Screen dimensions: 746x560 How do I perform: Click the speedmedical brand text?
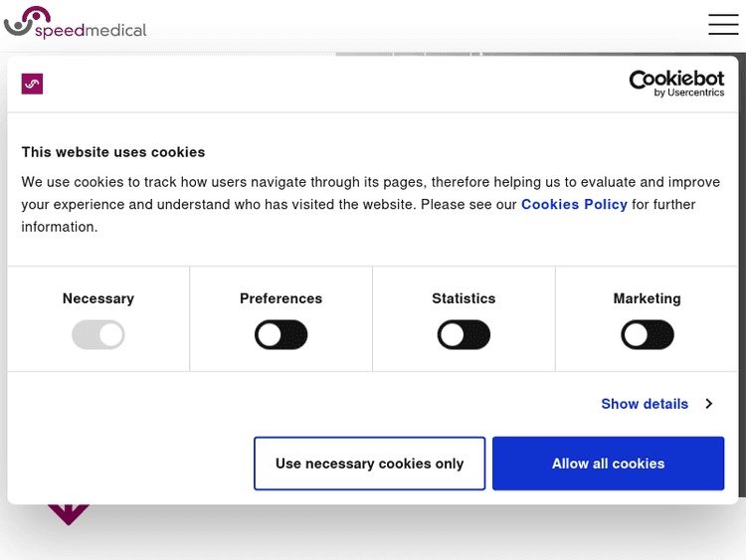(92, 31)
